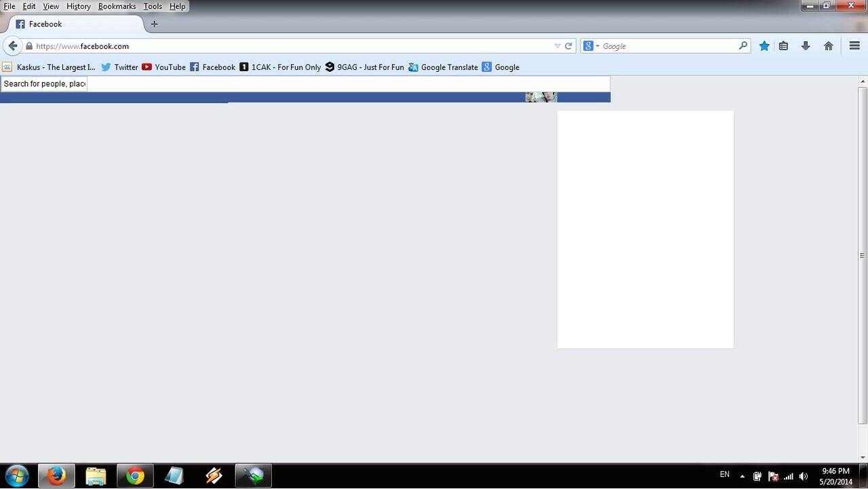The image size is (868, 489).
Task: Switch to Firefox in taskbar
Action: pyautogui.click(x=56, y=476)
